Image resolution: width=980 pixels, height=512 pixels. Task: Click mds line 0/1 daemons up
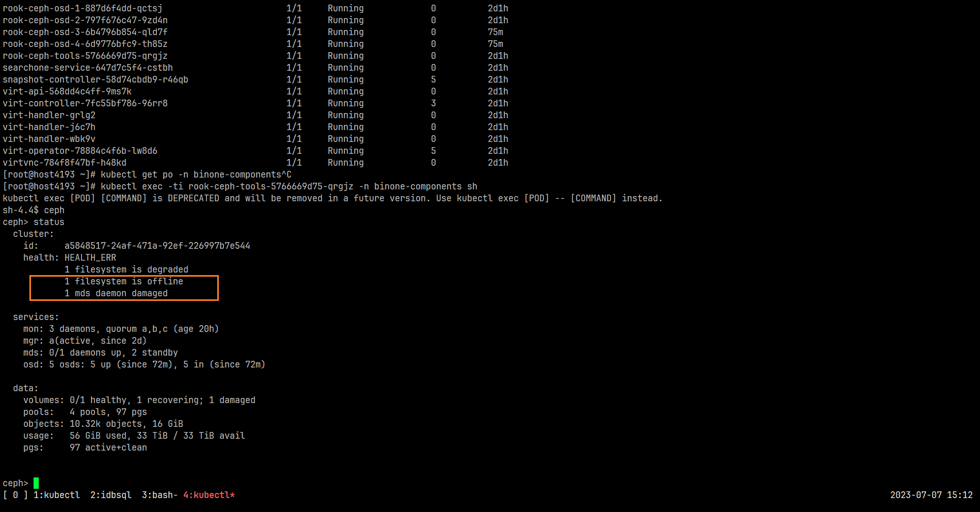pyautogui.click(x=101, y=353)
